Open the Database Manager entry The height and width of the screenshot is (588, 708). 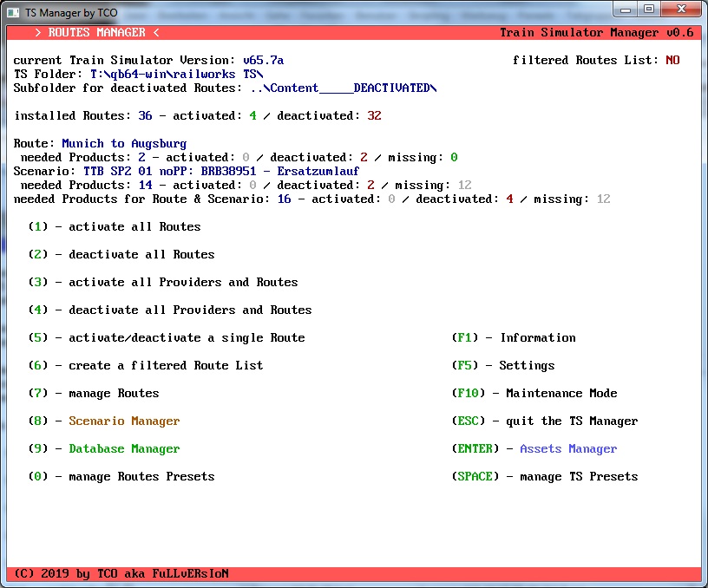(x=124, y=449)
